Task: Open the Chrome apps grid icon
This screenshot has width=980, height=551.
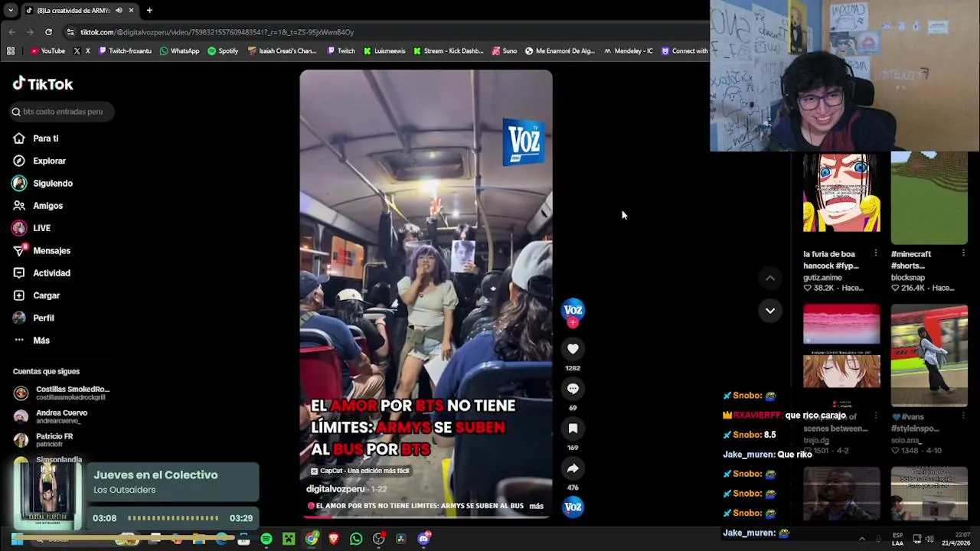Action: click(x=11, y=51)
